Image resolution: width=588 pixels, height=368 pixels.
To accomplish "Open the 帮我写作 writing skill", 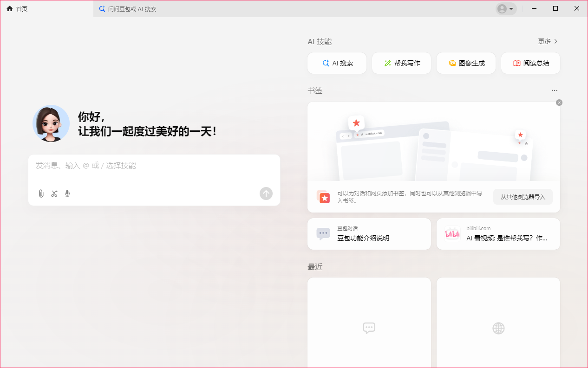I will [x=401, y=63].
